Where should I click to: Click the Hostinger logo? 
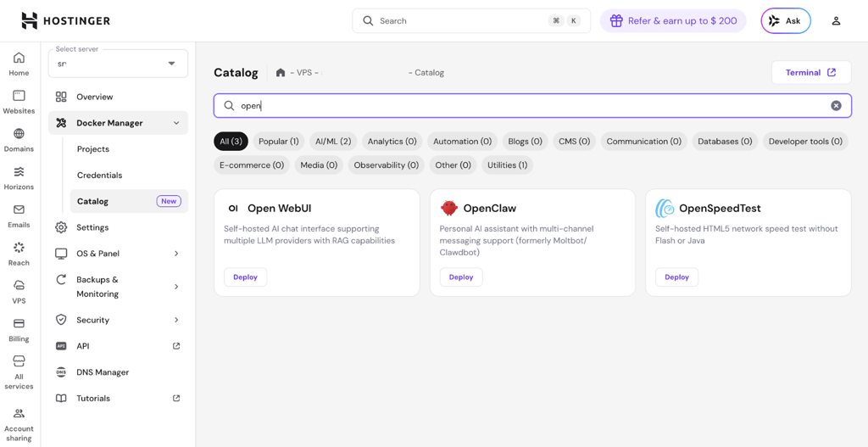pos(66,21)
